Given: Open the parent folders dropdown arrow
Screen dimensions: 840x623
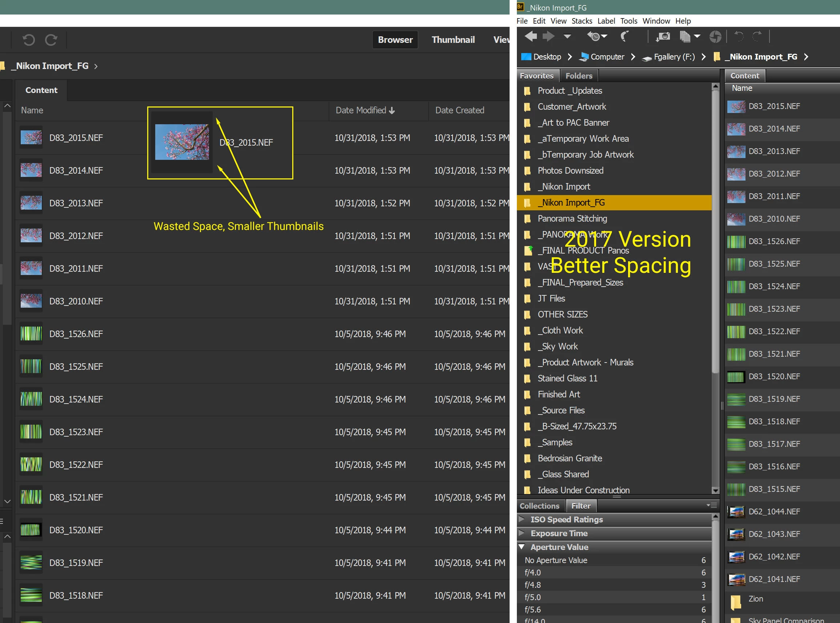Looking at the screenshot, I should point(567,36).
